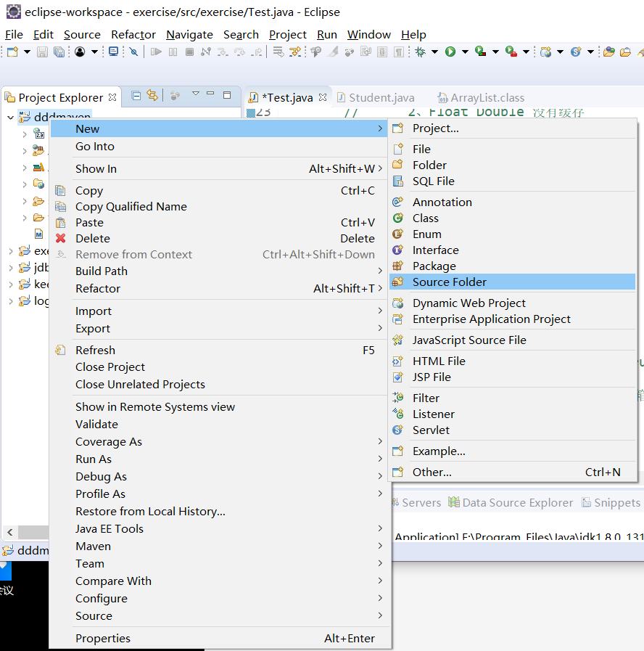
Task: Open the Window menu
Action: coord(369,34)
